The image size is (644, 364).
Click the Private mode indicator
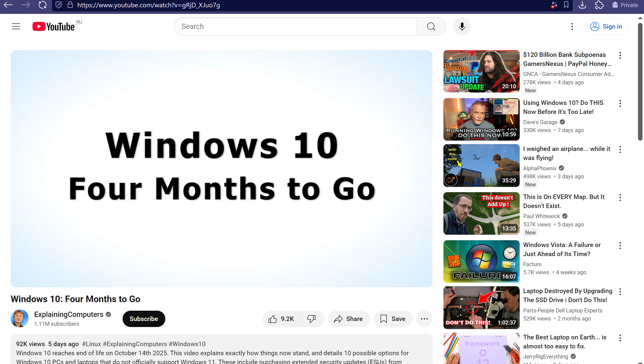(625, 5)
